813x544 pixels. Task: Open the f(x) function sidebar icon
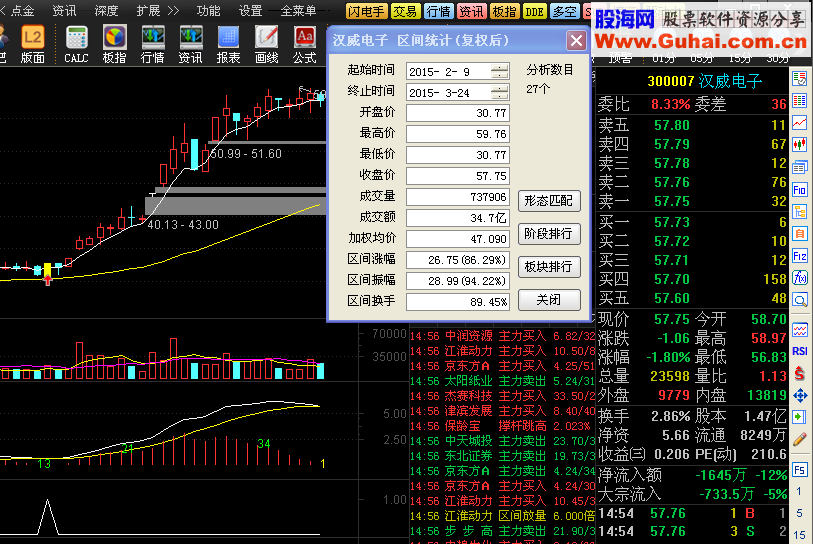(x=800, y=278)
